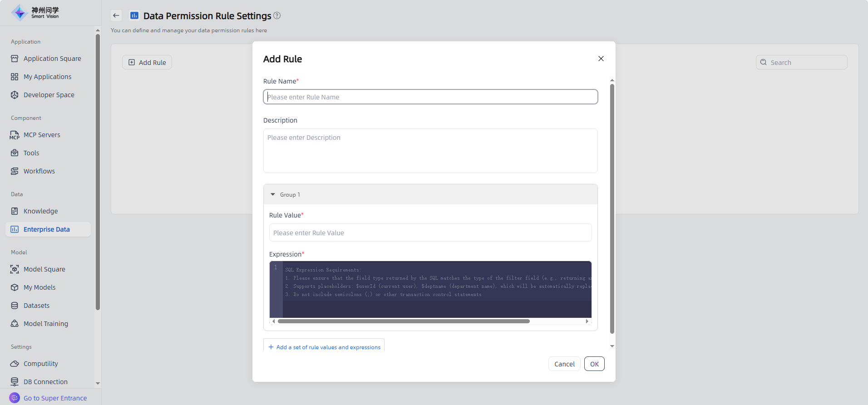The height and width of the screenshot is (405, 868).
Task: Click the help icon next to Data Permission Rule Settings
Action: pos(277,15)
